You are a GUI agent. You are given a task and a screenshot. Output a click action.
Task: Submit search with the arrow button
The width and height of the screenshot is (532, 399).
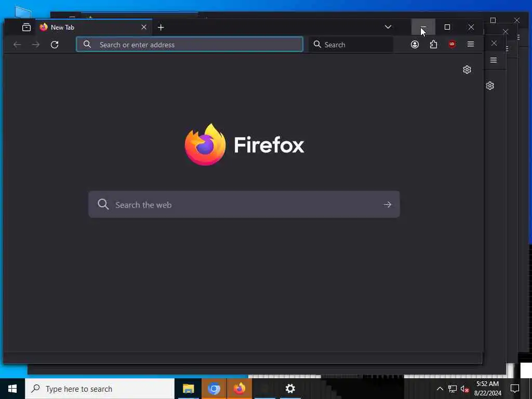tap(388, 205)
